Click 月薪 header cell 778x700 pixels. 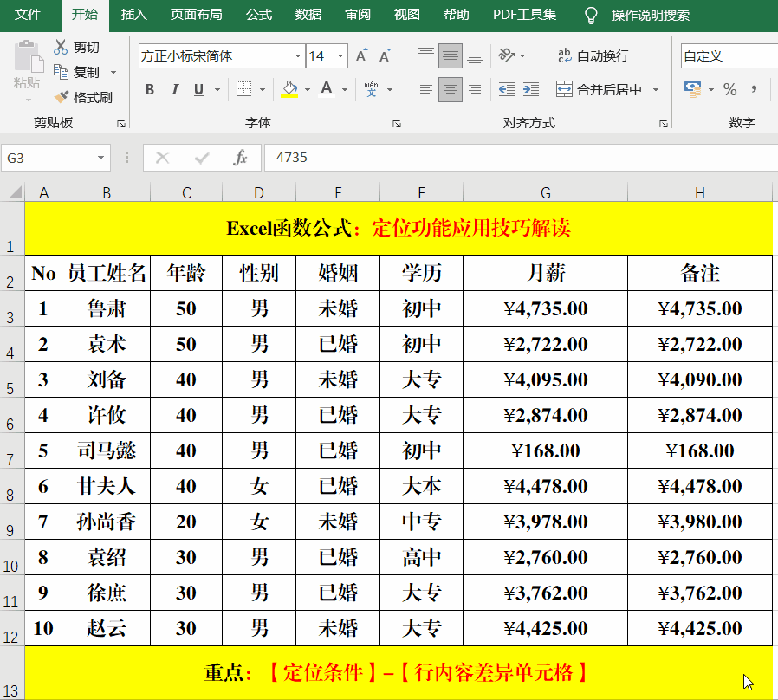coord(545,273)
